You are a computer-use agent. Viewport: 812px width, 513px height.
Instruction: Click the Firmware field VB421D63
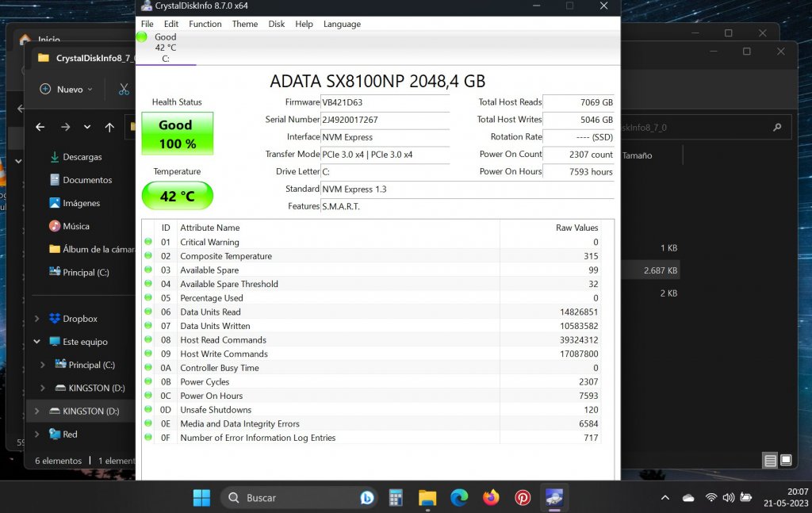pyautogui.click(x=385, y=102)
